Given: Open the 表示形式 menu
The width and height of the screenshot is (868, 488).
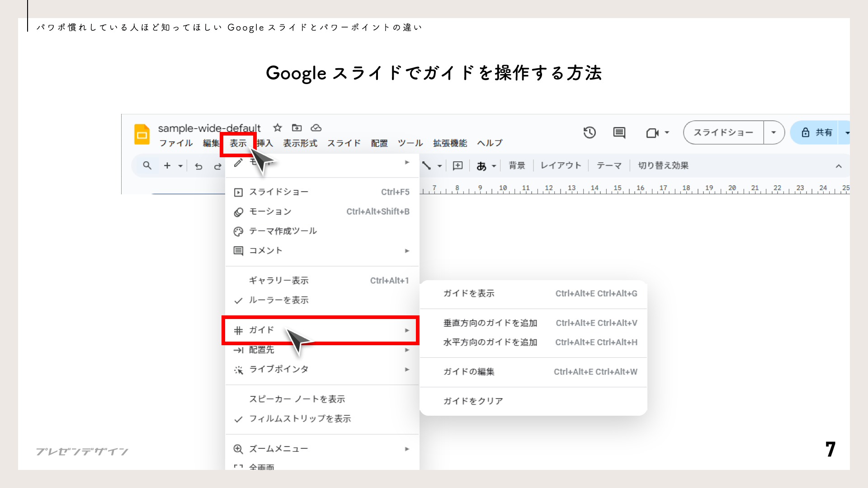Looking at the screenshot, I should pos(300,143).
